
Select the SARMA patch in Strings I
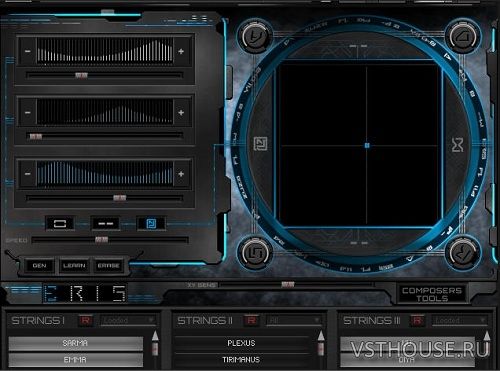tap(76, 343)
